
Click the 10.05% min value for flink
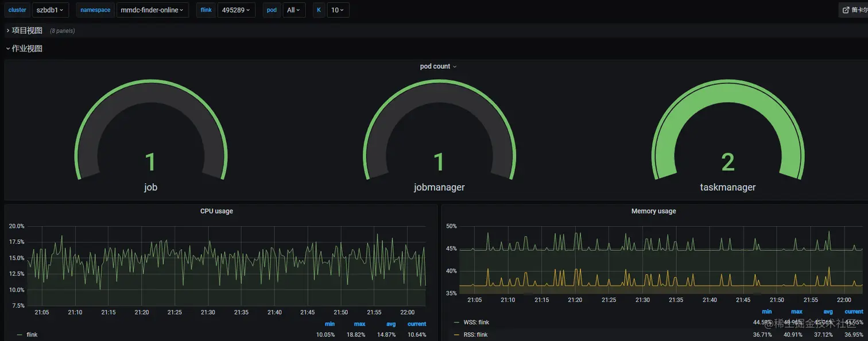[325, 335]
